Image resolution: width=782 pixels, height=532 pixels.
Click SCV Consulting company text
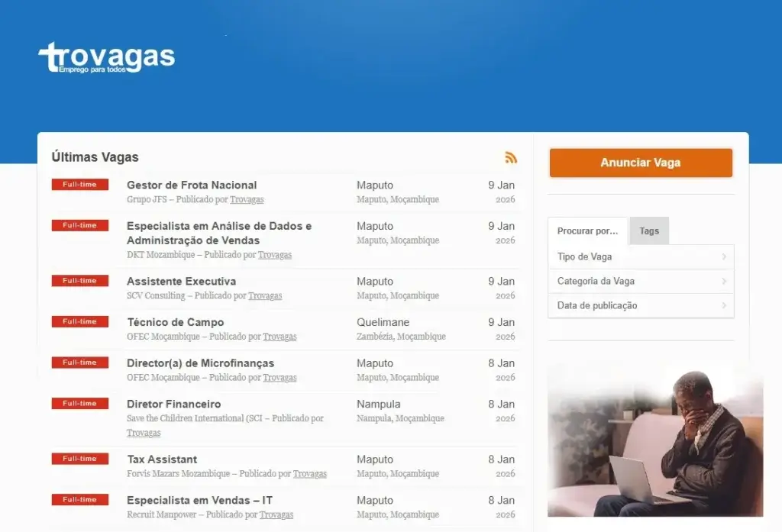pyautogui.click(x=156, y=295)
